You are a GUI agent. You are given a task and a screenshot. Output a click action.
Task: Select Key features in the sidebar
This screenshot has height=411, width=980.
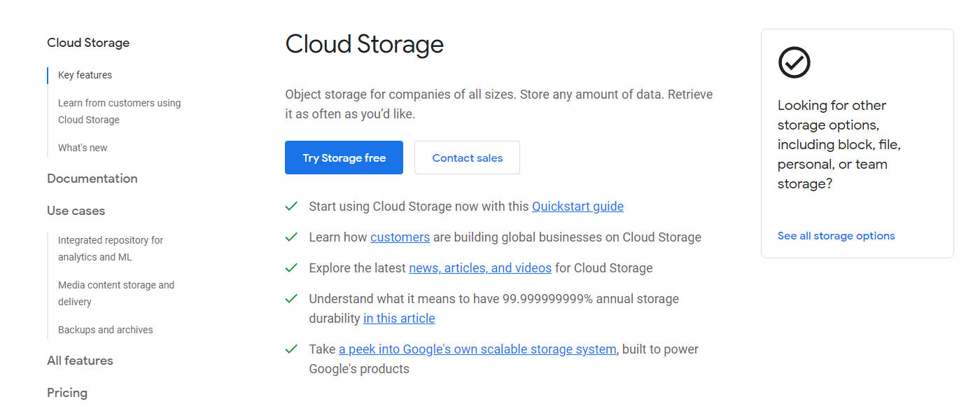85,75
